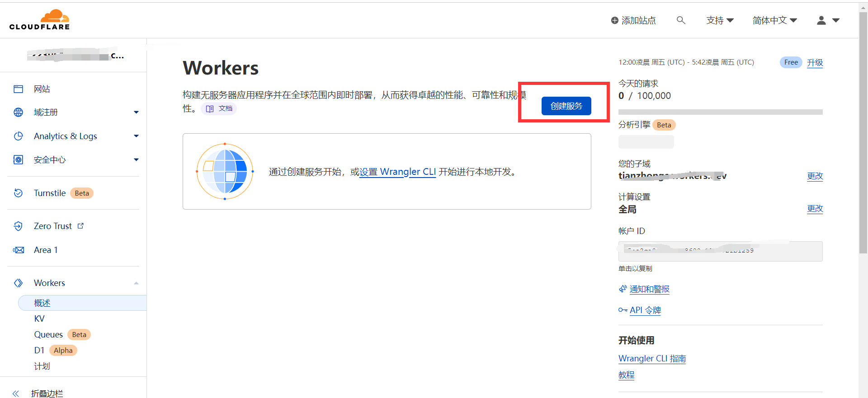The height and width of the screenshot is (398, 868).
Task: Click the page vertical scrollbar
Action: 863,136
